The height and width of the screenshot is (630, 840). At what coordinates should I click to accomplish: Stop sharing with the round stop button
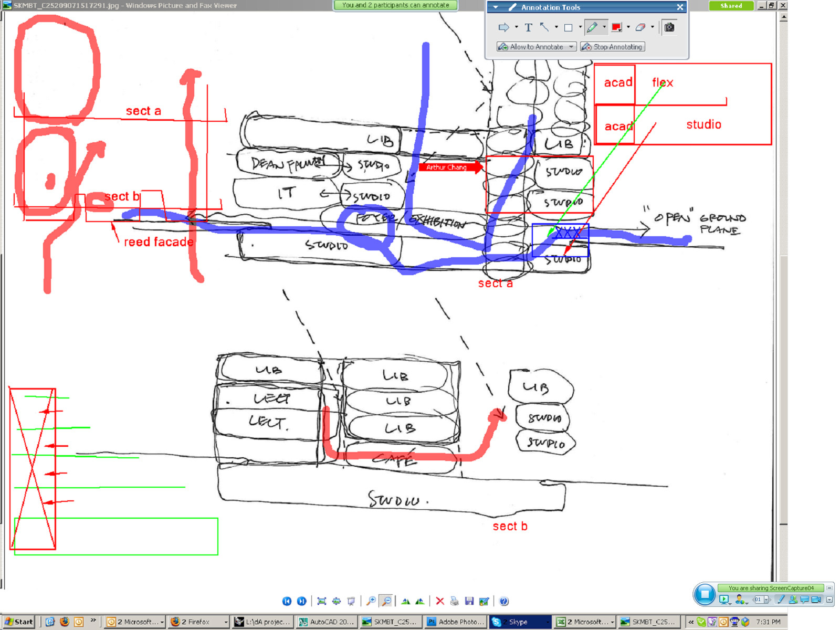pos(705,594)
